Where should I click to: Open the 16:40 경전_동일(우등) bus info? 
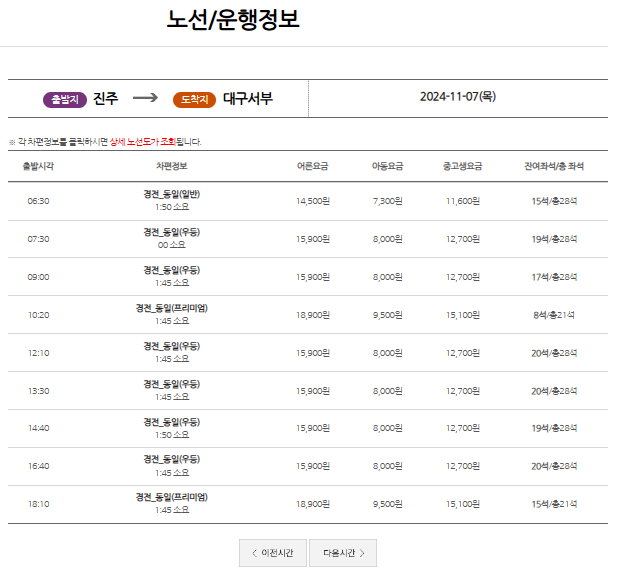pos(172,466)
